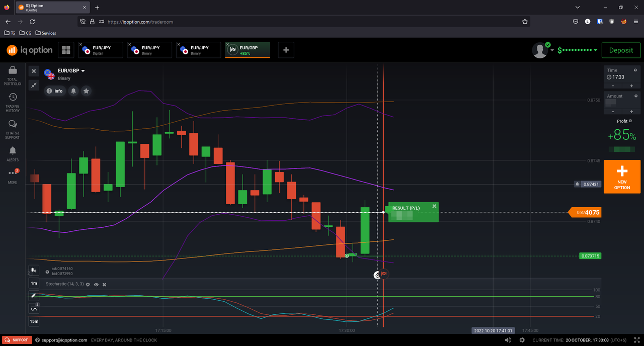Image resolution: width=644 pixels, height=346 pixels.
Task: Open a new Firefox tab
Action: coord(97,8)
